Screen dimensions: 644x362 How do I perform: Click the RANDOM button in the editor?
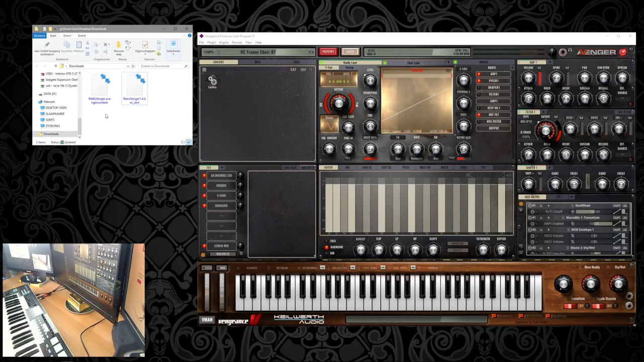point(457,244)
